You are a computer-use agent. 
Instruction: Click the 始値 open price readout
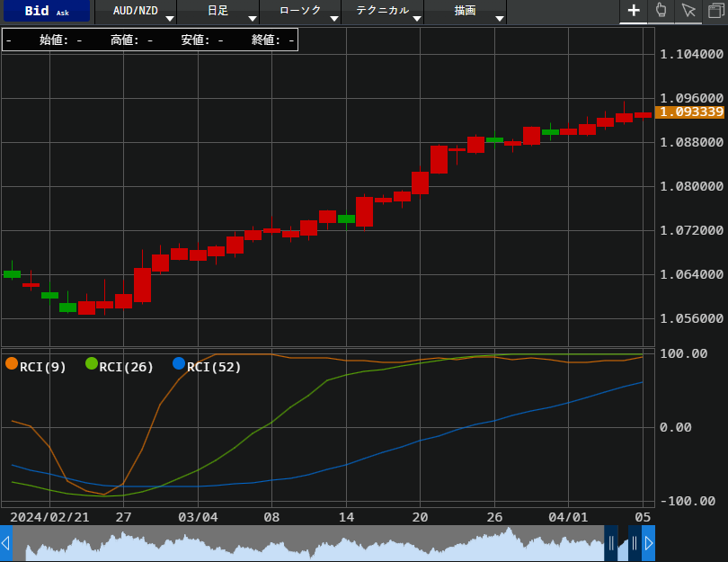tap(60, 40)
